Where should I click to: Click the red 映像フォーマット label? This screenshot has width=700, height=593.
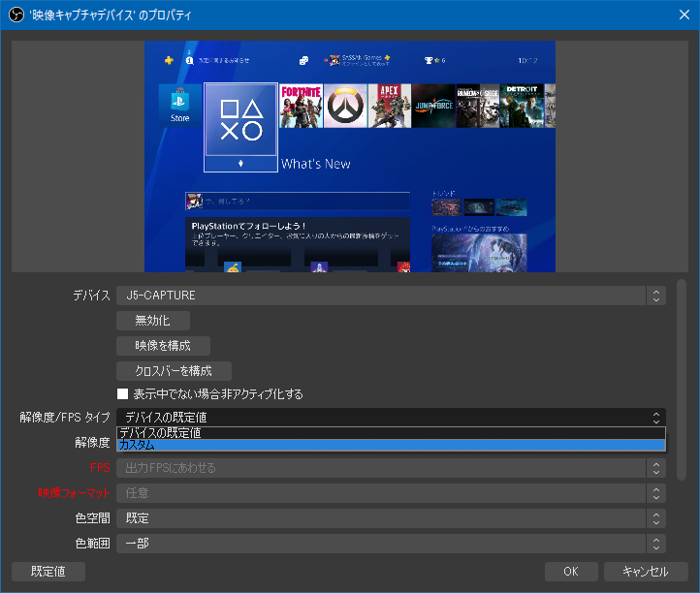click(74, 493)
